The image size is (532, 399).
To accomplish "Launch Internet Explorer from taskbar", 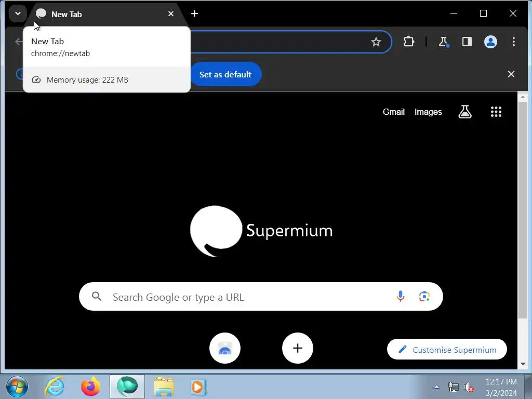I will 55,387.
